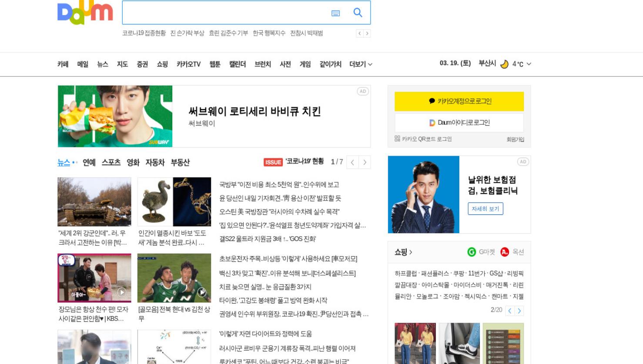Screen dimensions: 643x364
Task: Open headline 오스틴 美 국방장관
Action: click(x=279, y=212)
